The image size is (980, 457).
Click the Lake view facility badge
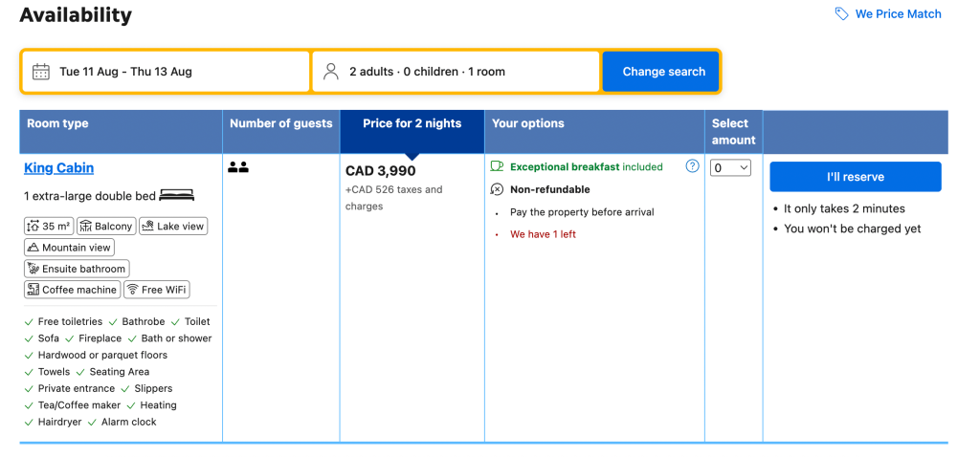(173, 227)
